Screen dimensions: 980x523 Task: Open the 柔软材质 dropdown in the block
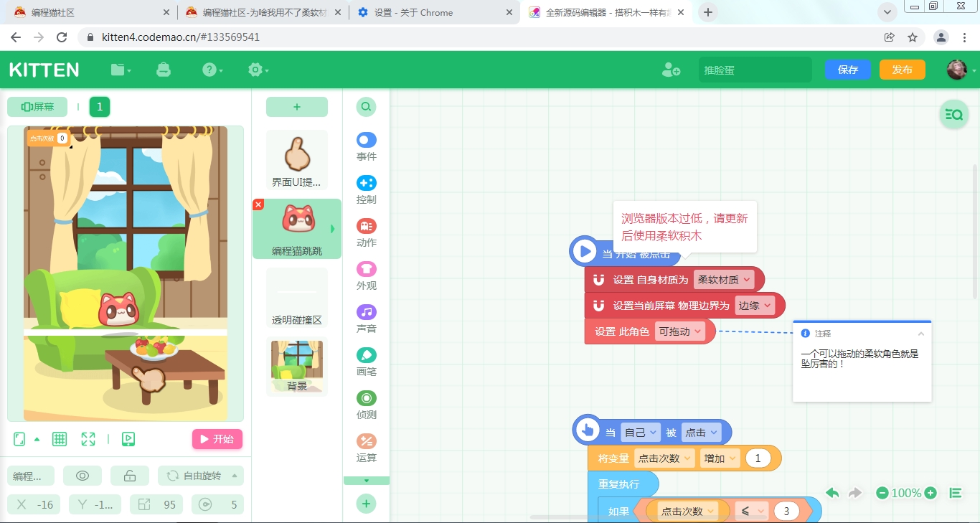pyautogui.click(x=724, y=280)
